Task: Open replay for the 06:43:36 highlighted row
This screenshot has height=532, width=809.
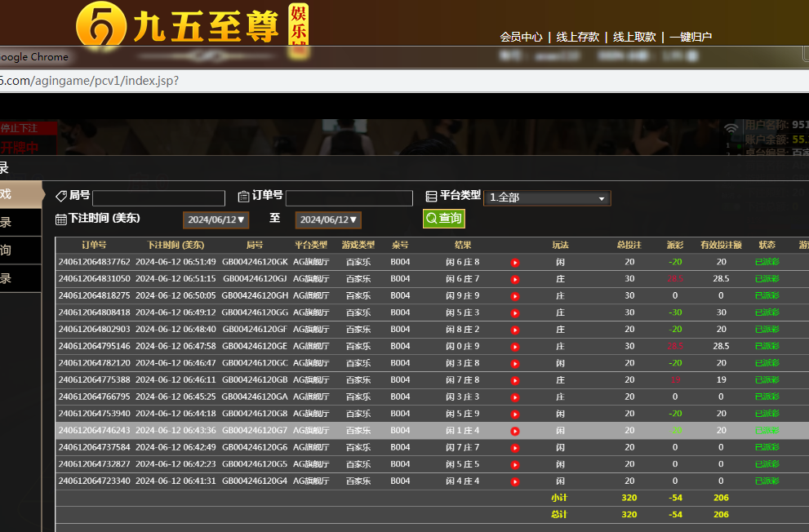Action: click(x=515, y=431)
